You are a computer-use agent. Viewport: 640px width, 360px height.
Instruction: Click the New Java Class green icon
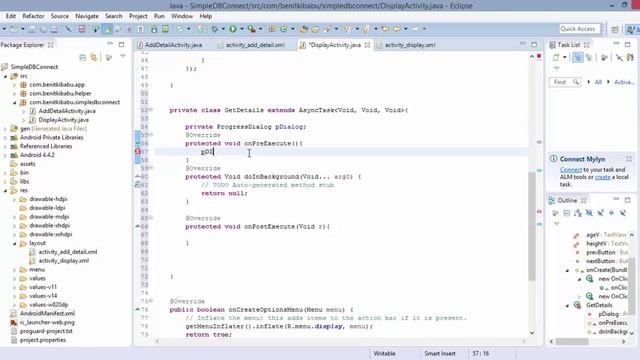(284, 29)
